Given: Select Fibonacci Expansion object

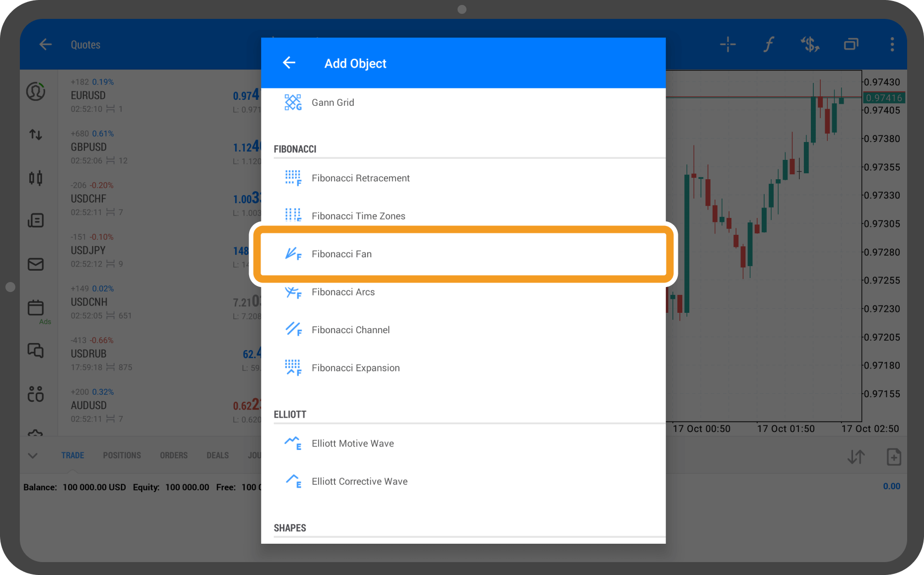Looking at the screenshot, I should (x=355, y=368).
